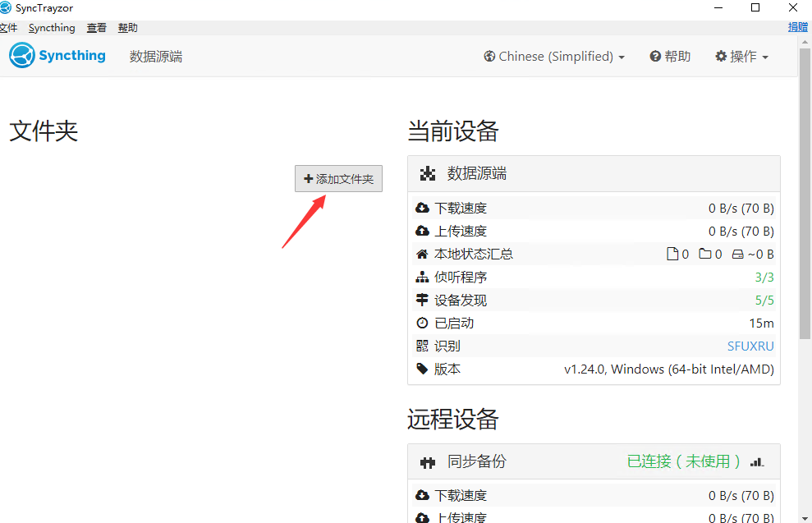Open the 操作 actions dropdown
Image resolution: width=812 pixels, height=523 pixels.
click(741, 57)
